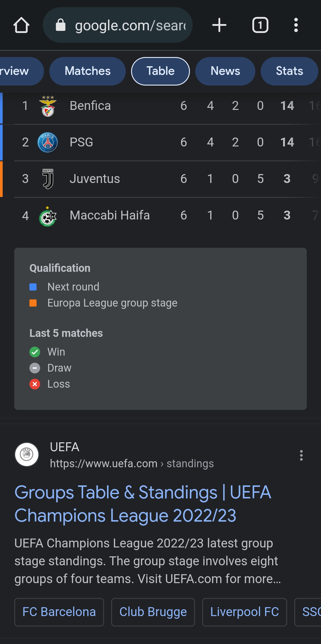
Task: Tap the browser home icon
Action: click(x=21, y=25)
